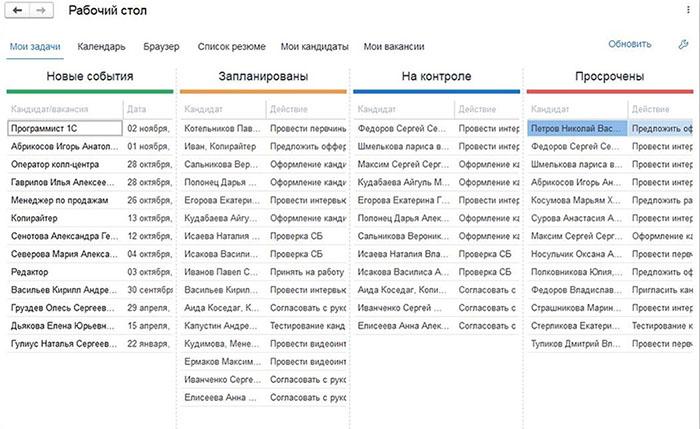Select Косумова Марьям Х... row
This screenshot has height=429, width=700.
click(x=610, y=200)
